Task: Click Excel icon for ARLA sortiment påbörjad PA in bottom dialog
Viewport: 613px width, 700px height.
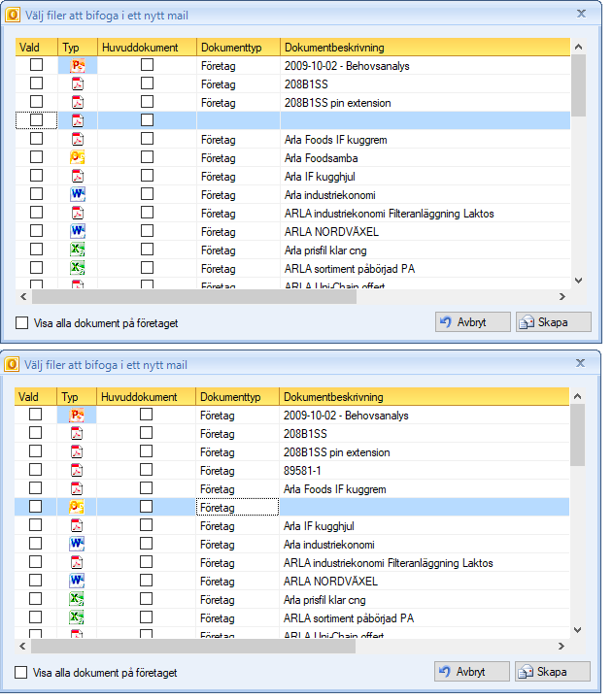Action: click(77, 617)
